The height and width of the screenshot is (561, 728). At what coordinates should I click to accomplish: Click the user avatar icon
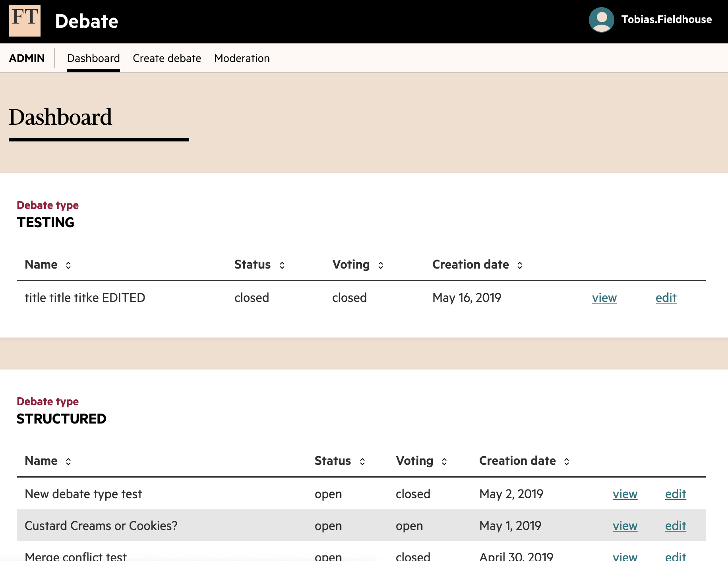[601, 20]
